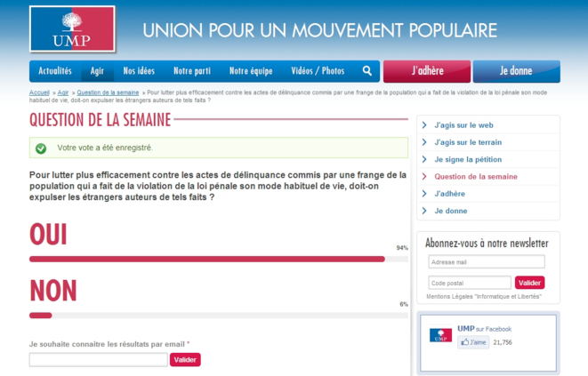The height and width of the screenshot is (376, 588).
Task: Click the OUI heading
Action: pos(48,235)
